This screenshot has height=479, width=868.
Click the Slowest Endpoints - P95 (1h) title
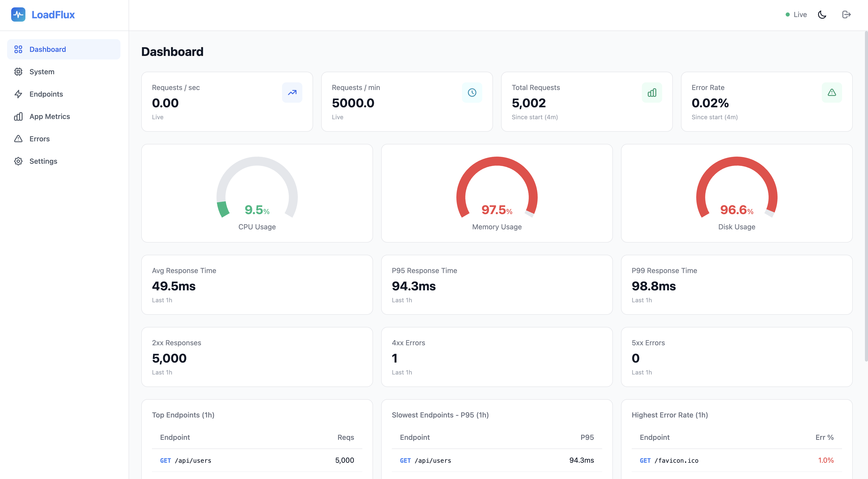(440, 415)
